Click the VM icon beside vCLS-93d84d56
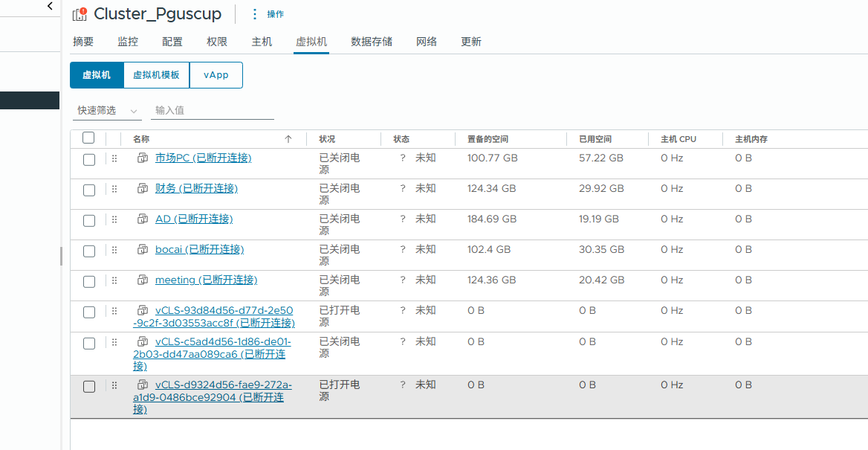The image size is (868, 450). coord(143,310)
